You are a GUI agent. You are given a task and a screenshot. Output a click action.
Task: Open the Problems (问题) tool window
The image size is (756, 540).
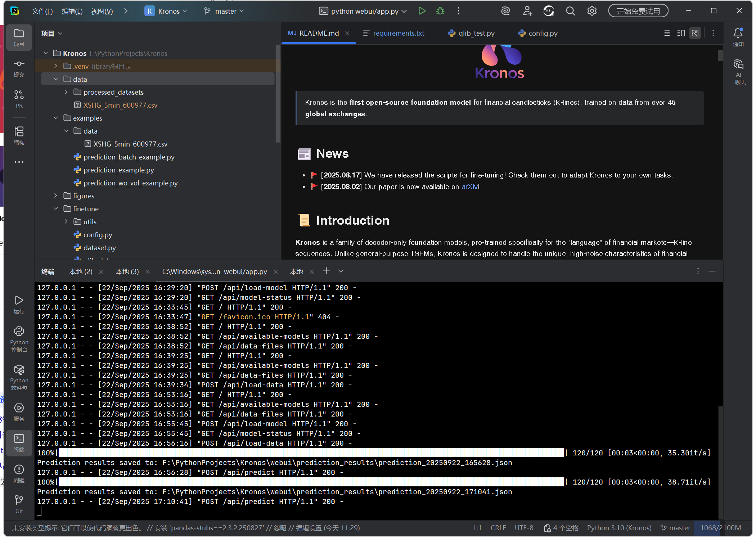tap(19, 473)
